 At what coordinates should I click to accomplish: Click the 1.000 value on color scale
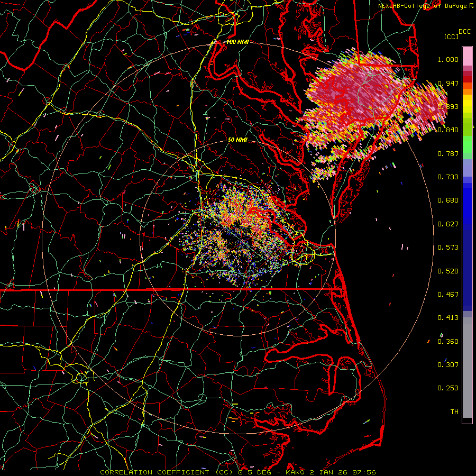(448, 59)
